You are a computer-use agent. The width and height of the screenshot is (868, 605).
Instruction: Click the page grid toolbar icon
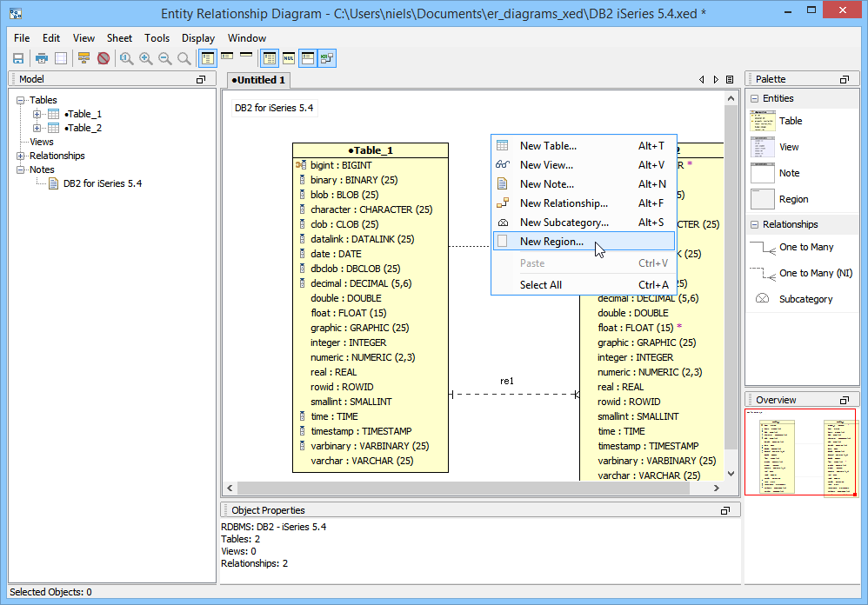pyautogui.click(x=61, y=58)
